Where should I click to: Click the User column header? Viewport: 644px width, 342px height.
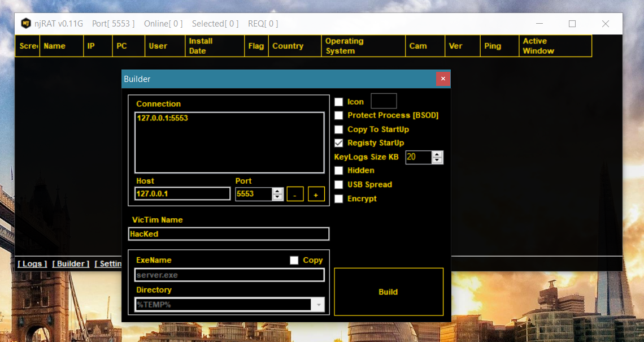pos(165,46)
